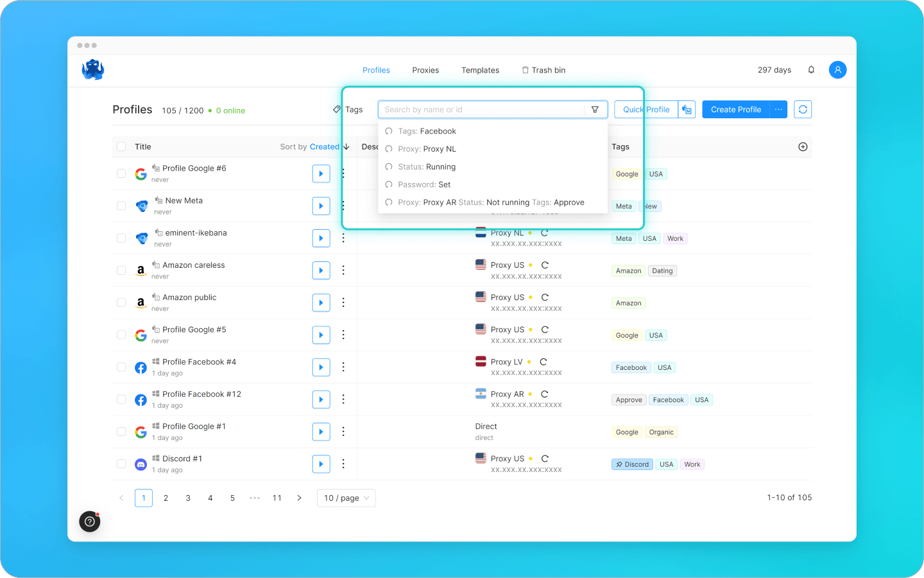Select Profile Google #5 checkbox
Image resolution: width=924 pixels, height=578 pixels.
(x=121, y=335)
